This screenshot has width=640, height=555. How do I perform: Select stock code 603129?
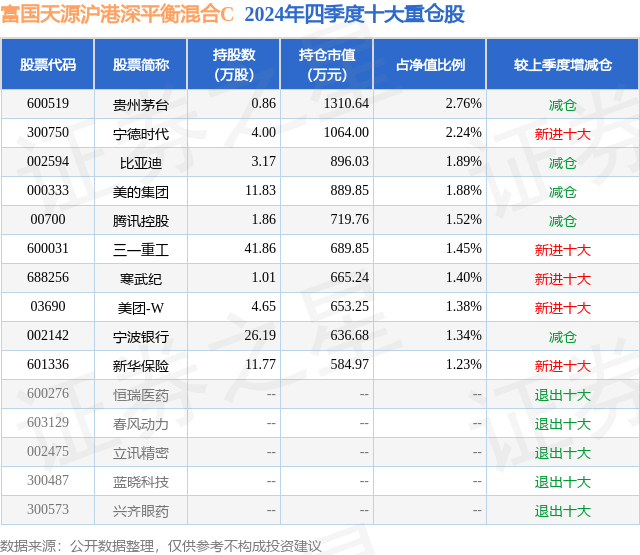click(x=48, y=422)
